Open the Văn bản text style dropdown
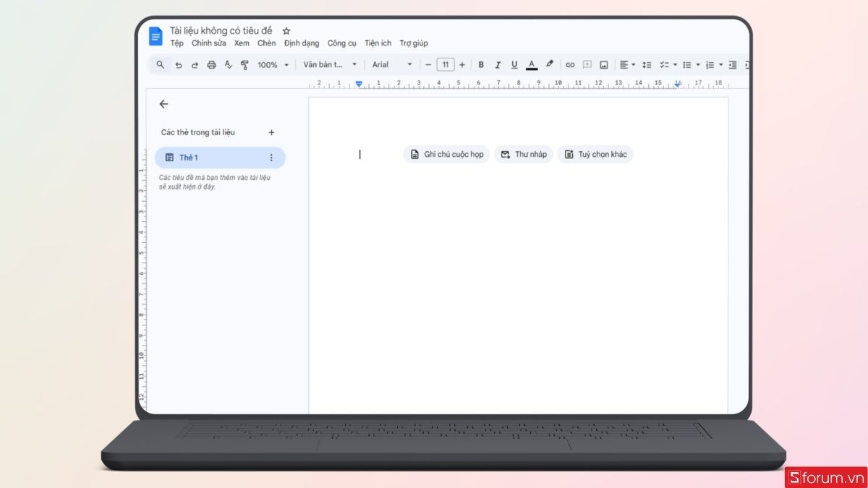Viewport: 868px width, 488px height. point(330,65)
